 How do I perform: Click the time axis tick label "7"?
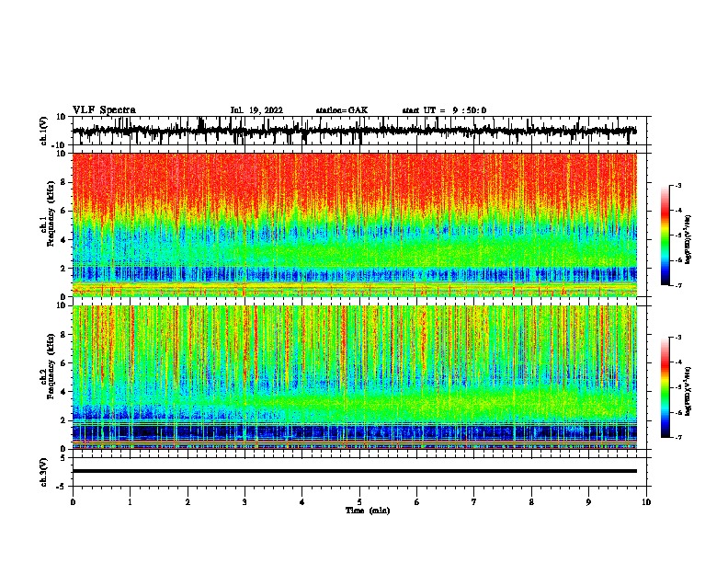coord(474,502)
